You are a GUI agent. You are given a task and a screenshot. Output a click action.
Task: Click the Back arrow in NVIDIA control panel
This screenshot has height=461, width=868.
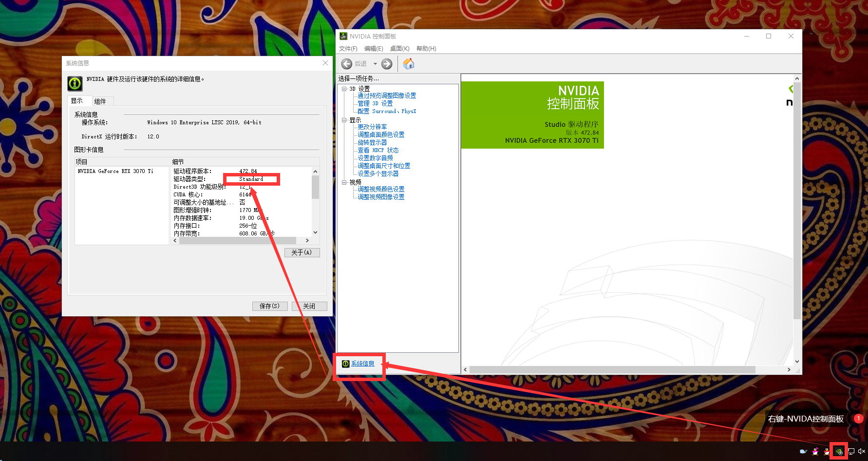(347, 64)
